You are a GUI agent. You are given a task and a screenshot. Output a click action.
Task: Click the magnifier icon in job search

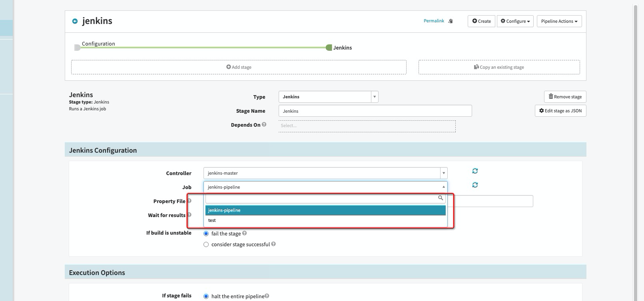pos(441,198)
